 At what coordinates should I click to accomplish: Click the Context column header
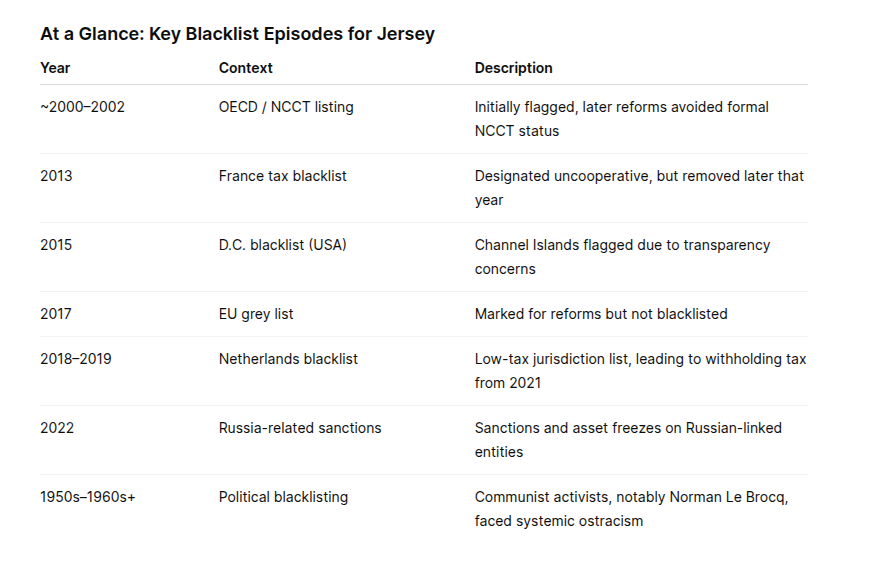246,68
